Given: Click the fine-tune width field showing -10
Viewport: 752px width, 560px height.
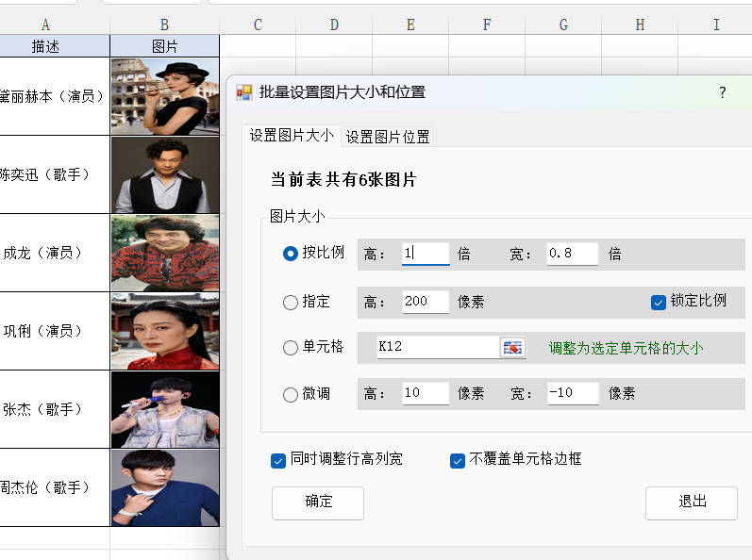Looking at the screenshot, I should click(572, 393).
